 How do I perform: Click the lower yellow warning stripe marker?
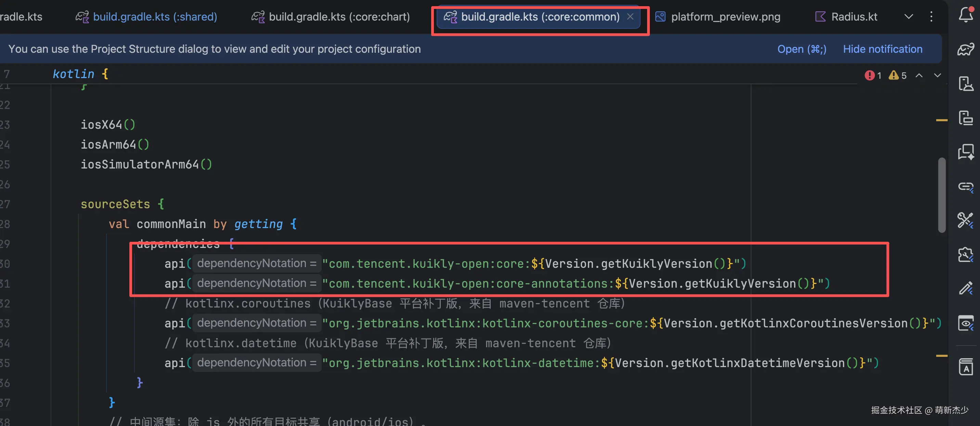[942, 356]
